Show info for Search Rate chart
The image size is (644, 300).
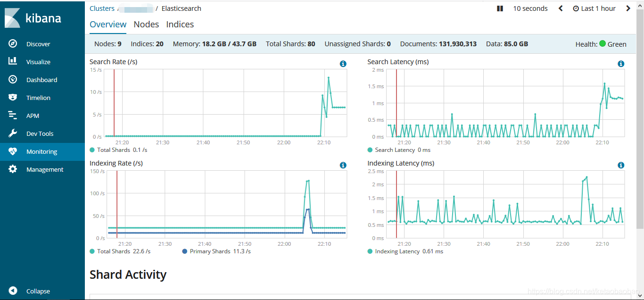pyautogui.click(x=343, y=64)
